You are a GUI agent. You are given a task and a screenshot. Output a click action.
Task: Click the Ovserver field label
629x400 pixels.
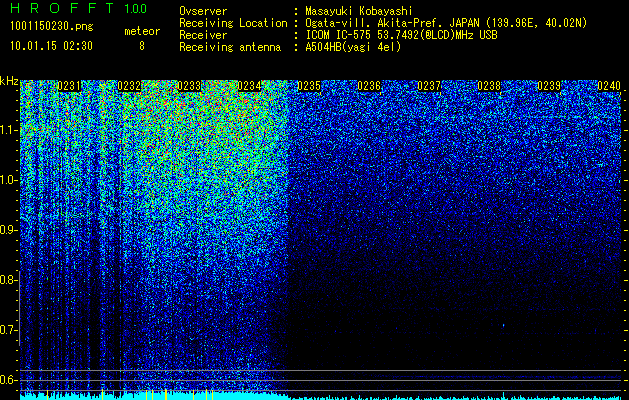click(203, 11)
